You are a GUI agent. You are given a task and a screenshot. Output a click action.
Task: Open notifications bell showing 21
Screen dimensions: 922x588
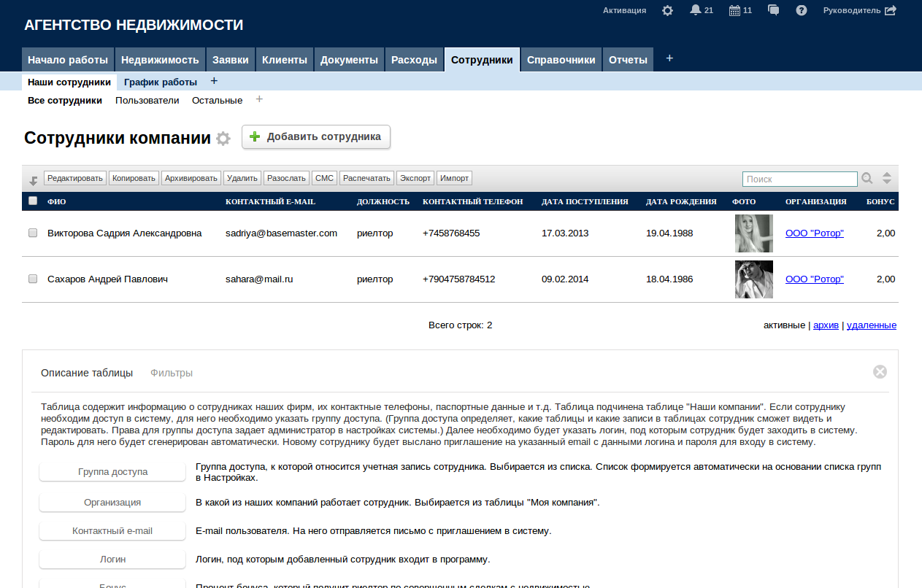696,10
